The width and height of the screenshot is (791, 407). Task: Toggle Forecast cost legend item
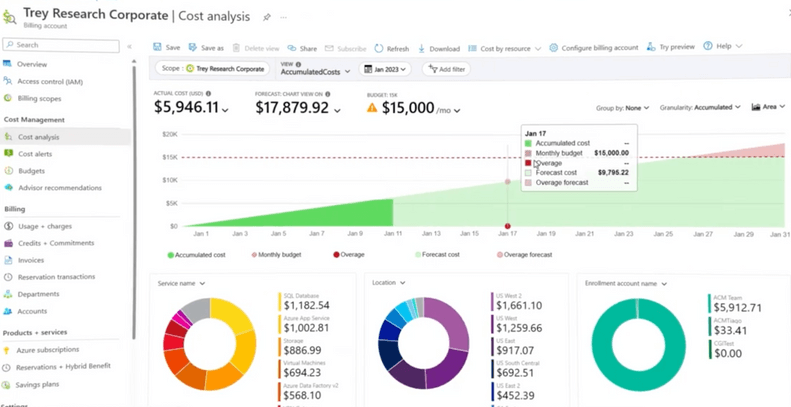pyautogui.click(x=437, y=255)
